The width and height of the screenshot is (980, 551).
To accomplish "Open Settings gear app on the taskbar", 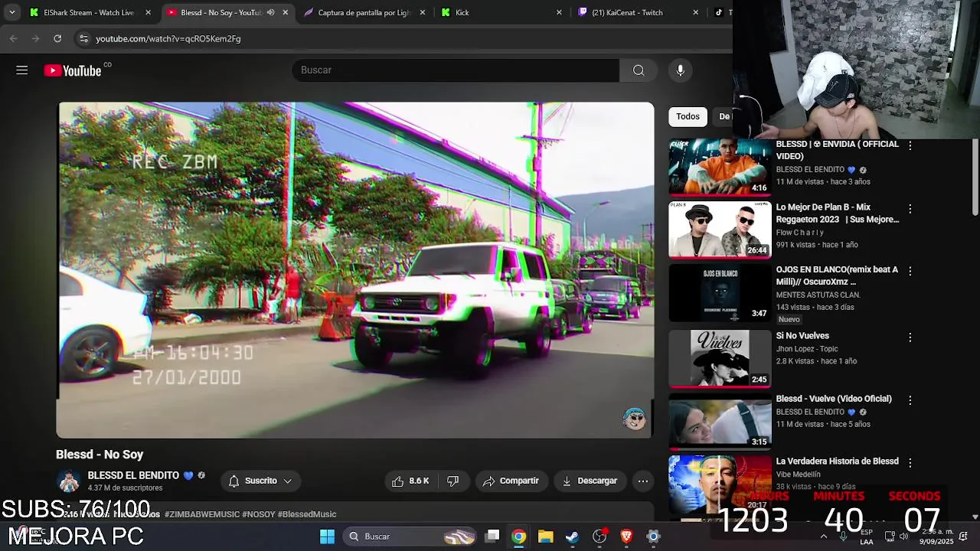I will click(653, 536).
